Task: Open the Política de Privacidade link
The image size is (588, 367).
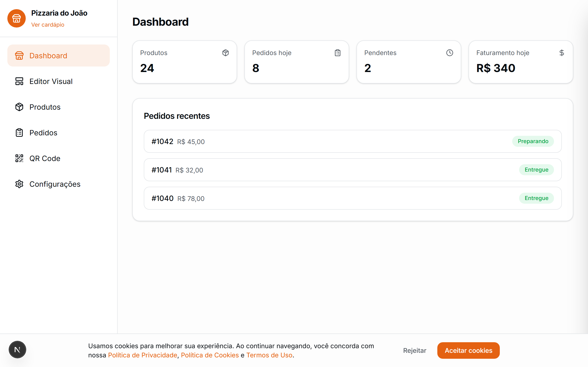Action: pyautogui.click(x=142, y=355)
